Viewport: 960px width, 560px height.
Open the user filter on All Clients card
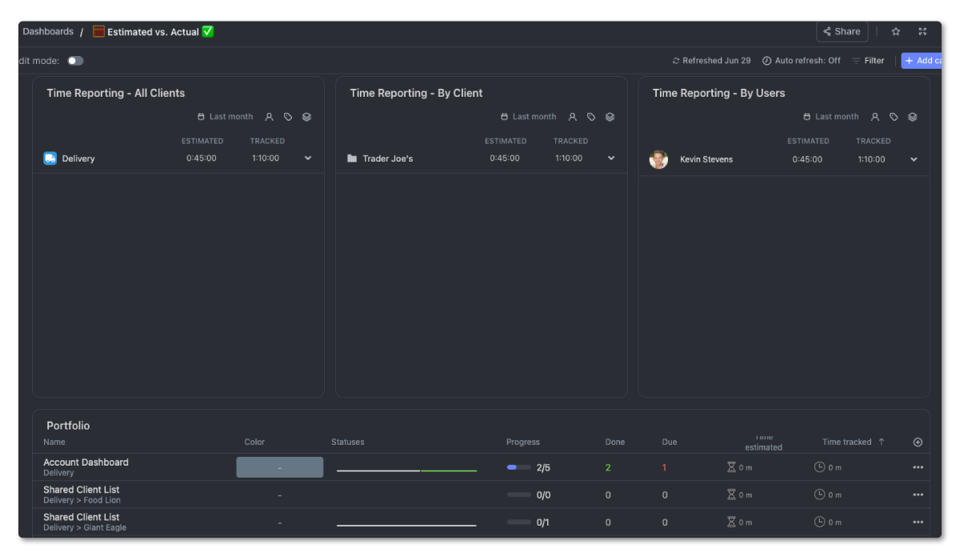click(270, 116)
